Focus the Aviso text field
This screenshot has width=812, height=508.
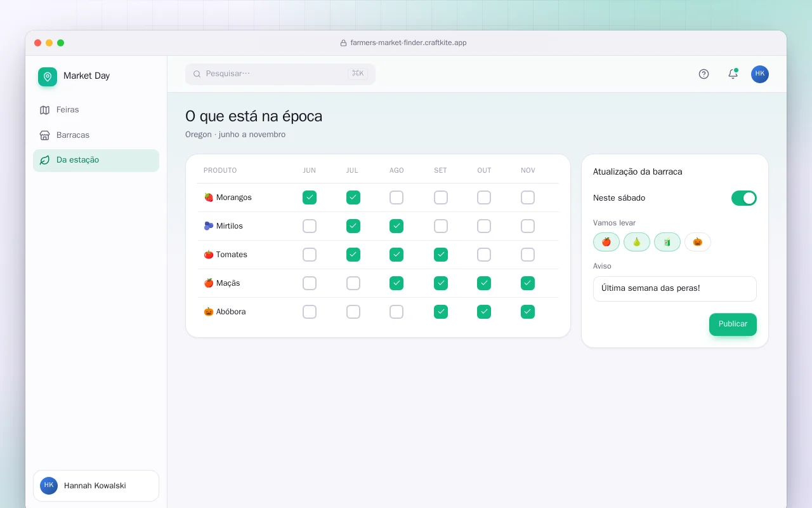(675, 288)
